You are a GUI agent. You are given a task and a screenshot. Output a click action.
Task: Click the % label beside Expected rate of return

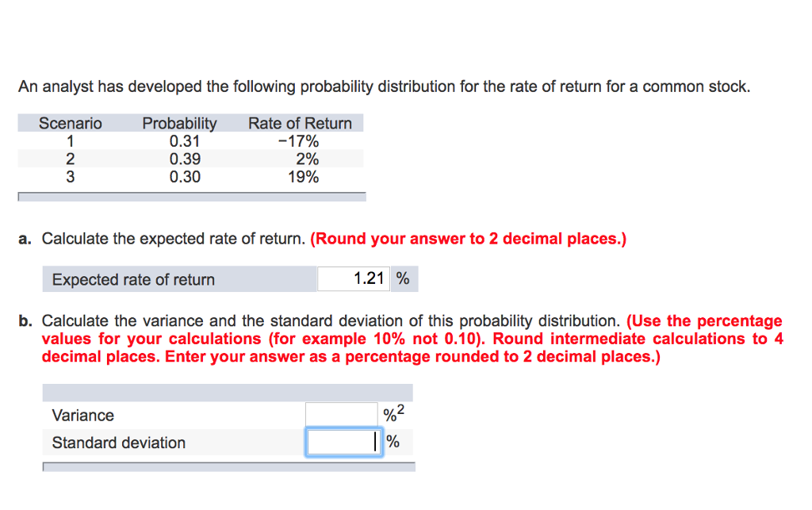[x=404, y=278]
